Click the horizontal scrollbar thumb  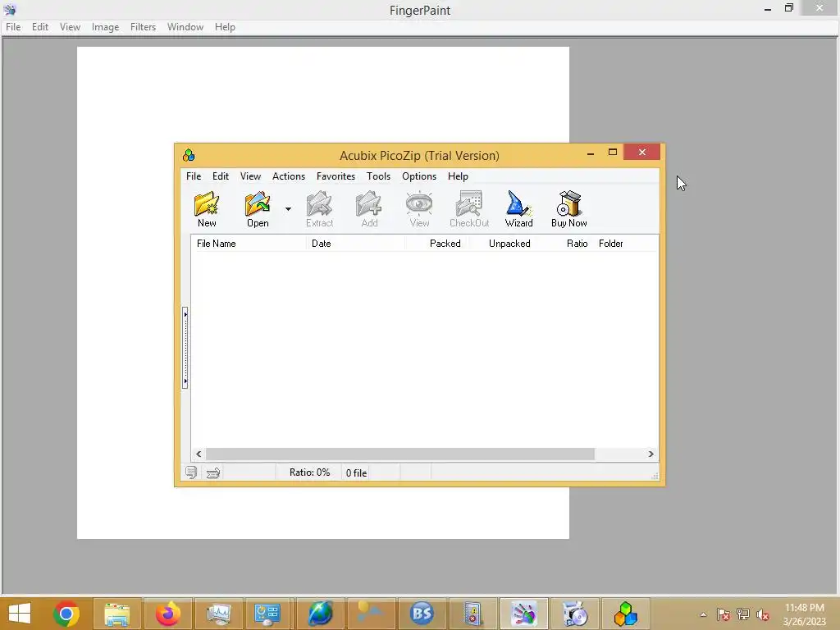tap(399, 454)
